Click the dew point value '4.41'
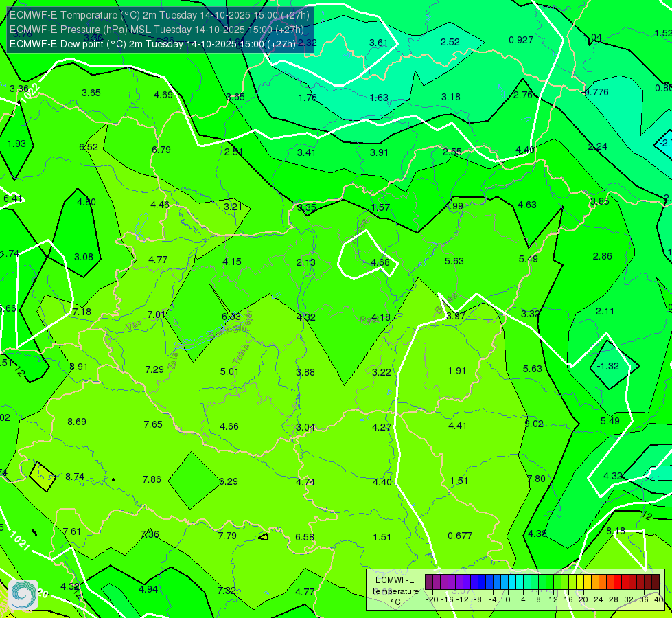This screenshot has width=672, height=618. 457,426
